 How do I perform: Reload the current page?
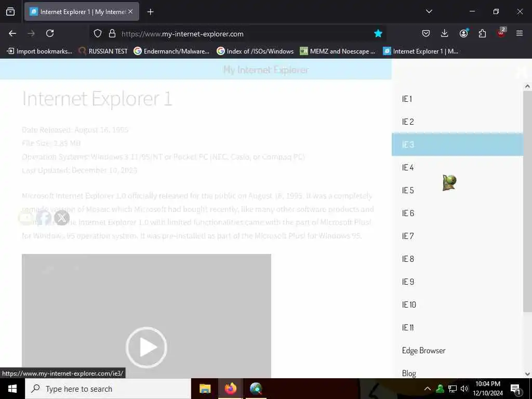50,33
